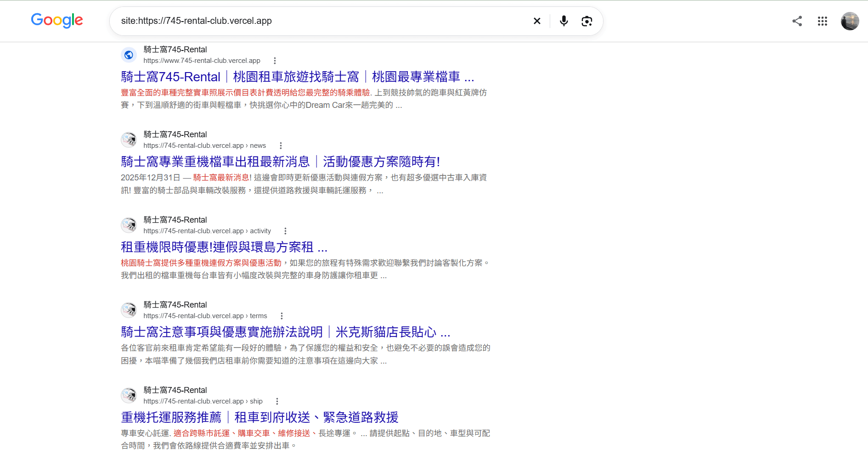This screenshot has width=868, height=471.
Task: Open more options for terms result
Action: click(x=282, y=316)
